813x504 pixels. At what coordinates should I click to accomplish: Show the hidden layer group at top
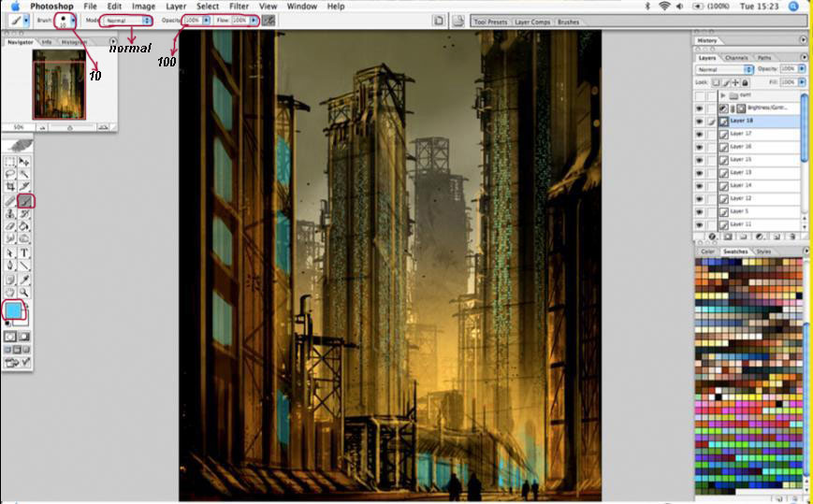click(700, 95)
